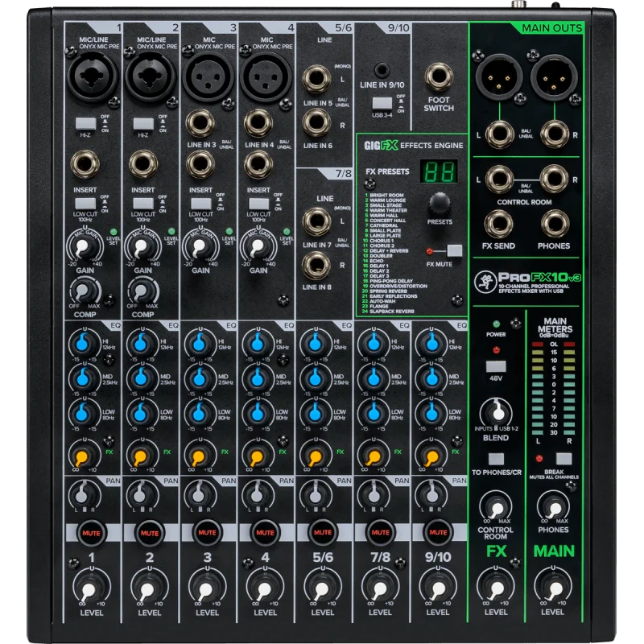Click channel 5/6 LOW 80Hz EQ knob
This screenshot has width=644, height=644.
point(315,414)
